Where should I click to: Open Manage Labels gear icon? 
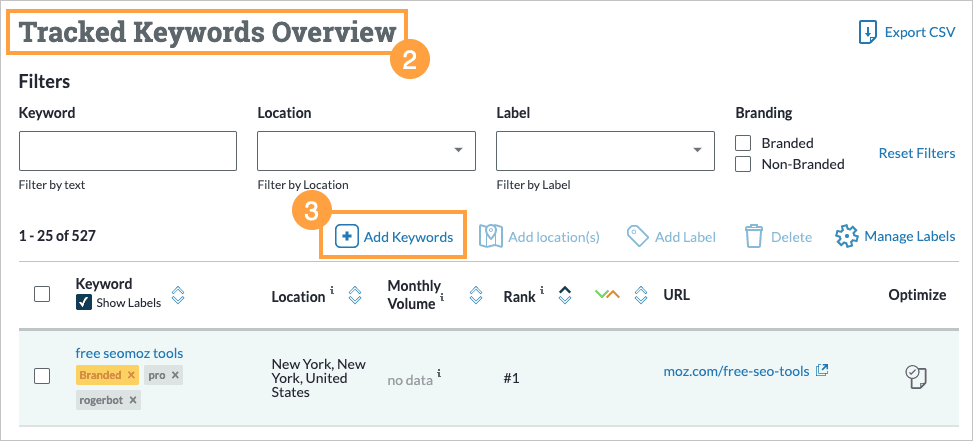(x=847, y=237)
